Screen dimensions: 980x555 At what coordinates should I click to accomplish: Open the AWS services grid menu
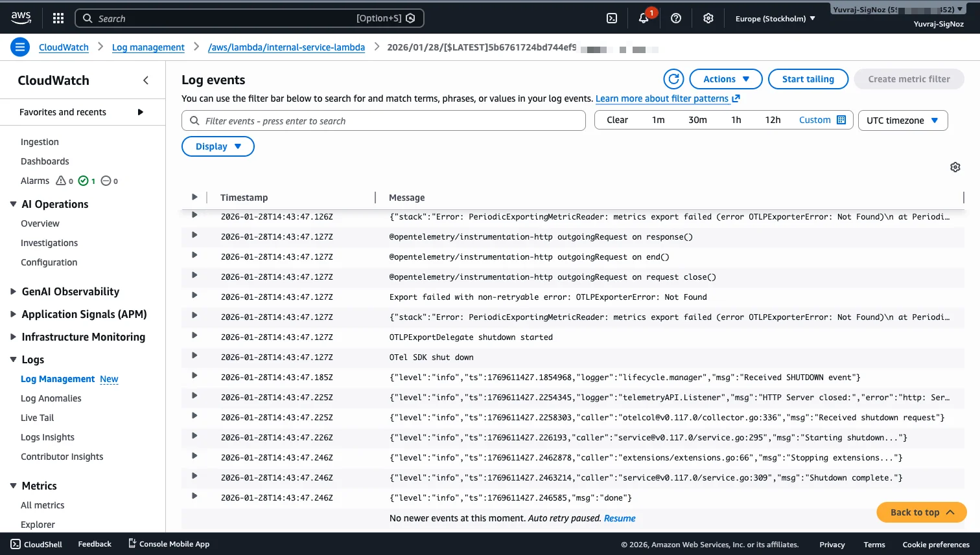58,17
